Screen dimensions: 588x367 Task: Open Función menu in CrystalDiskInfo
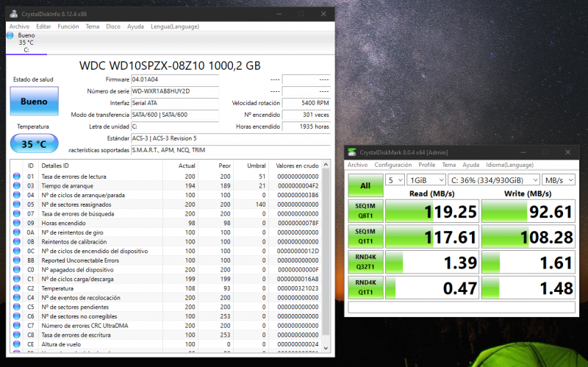click(x=68, y=26)
